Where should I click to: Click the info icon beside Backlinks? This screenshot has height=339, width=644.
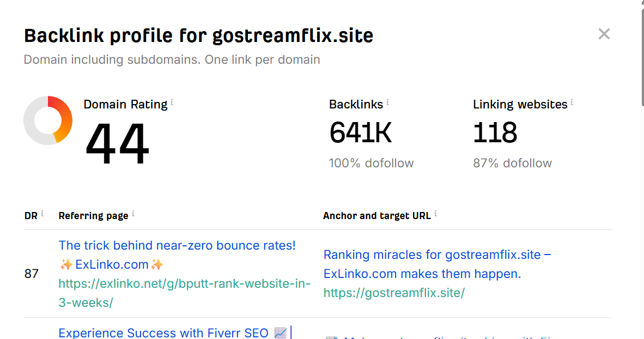click(x=387, y=102)
